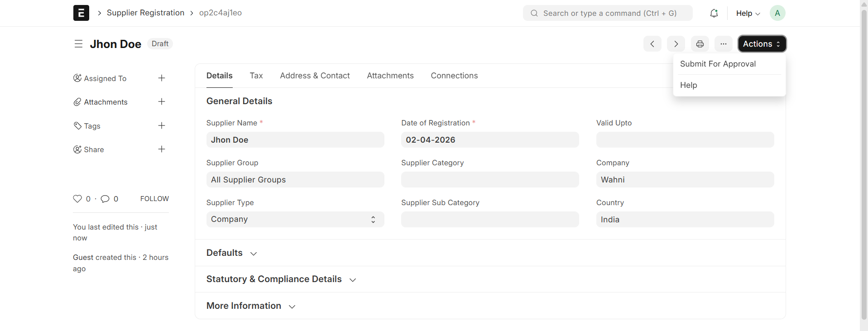Open the three-dot more options menu
The image size is (868, 331).
[724, 44]
